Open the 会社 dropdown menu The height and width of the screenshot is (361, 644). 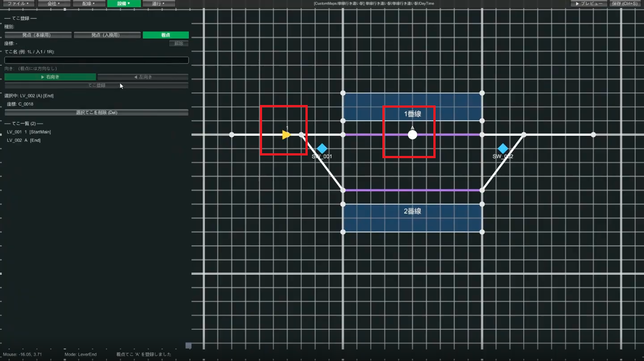pos(54,4)
